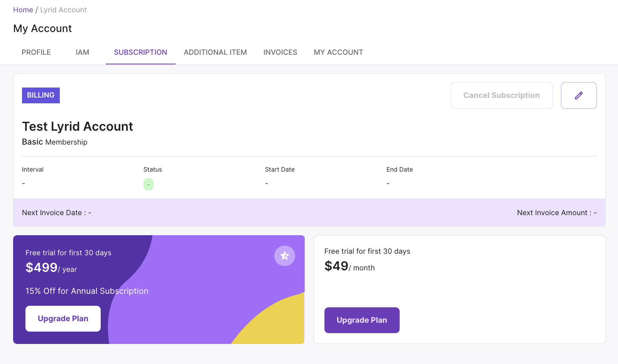Click the Home breadcrumb link
This screenshot has height=364, width=618.
click(23, 10)
